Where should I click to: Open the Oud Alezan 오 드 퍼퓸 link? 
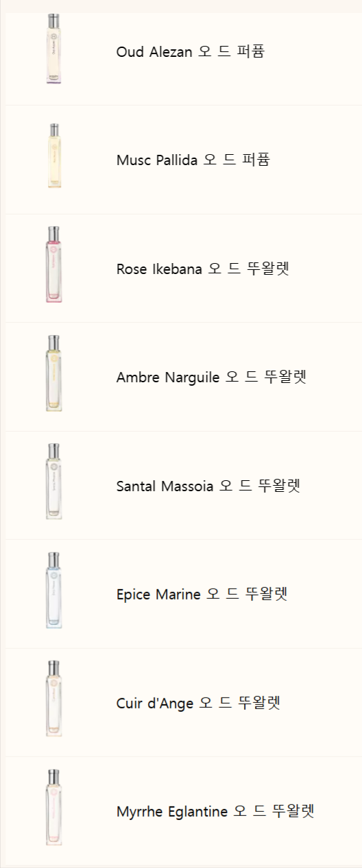tap(191, 51)
